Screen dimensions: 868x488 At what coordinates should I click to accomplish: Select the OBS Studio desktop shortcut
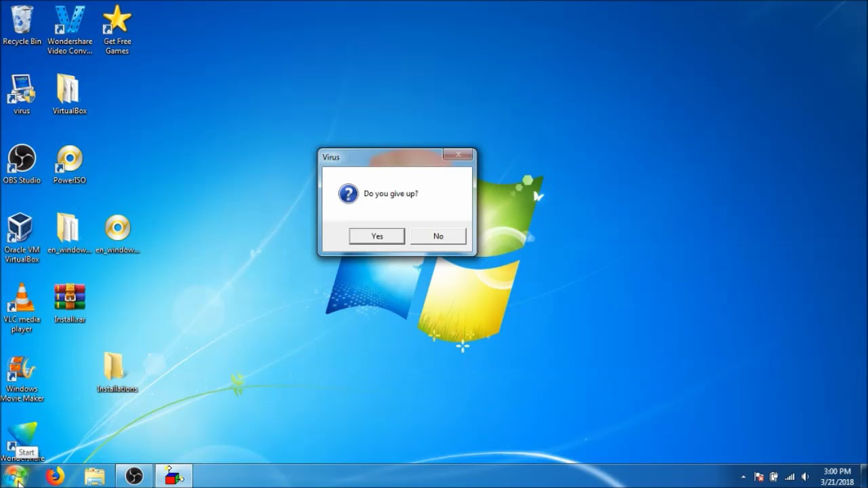click(x=22, y=164)
